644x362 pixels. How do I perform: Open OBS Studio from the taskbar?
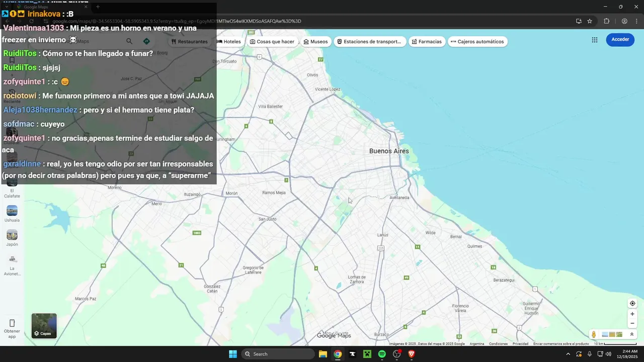397,354
